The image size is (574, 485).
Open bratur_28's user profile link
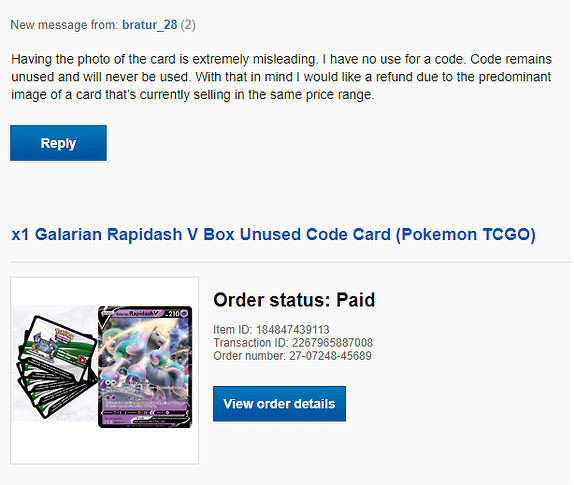coord(149,25)
